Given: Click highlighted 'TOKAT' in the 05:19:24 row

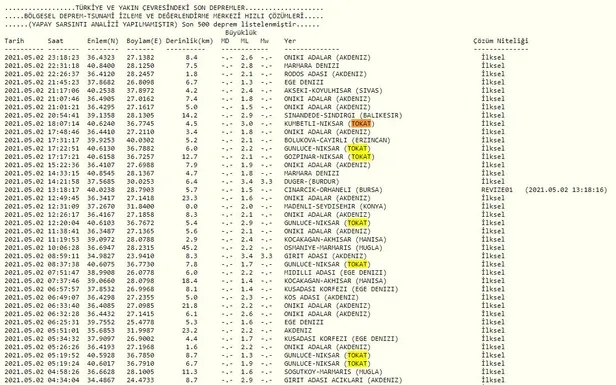Looking at the screenshot, I should (x=357, y=363).
